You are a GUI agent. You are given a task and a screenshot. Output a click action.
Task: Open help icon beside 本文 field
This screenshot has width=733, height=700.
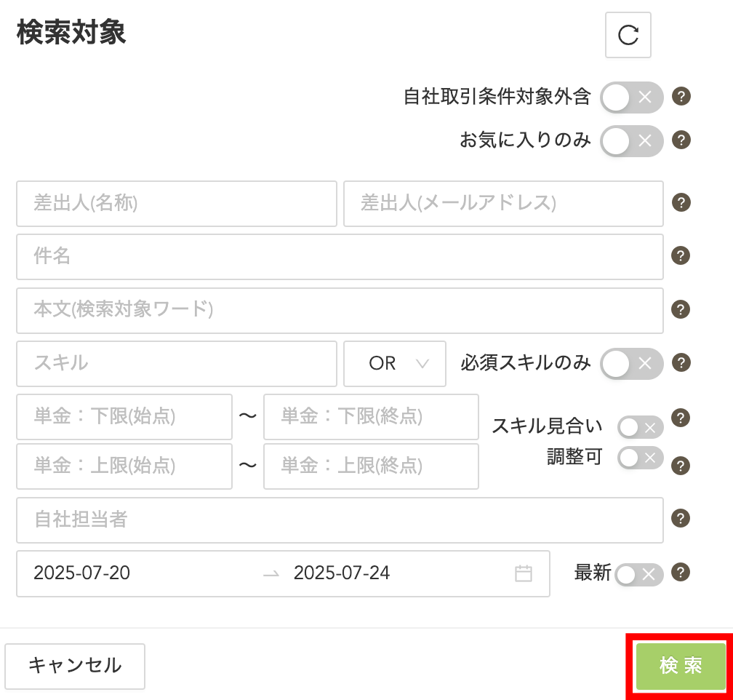[681, 309]
